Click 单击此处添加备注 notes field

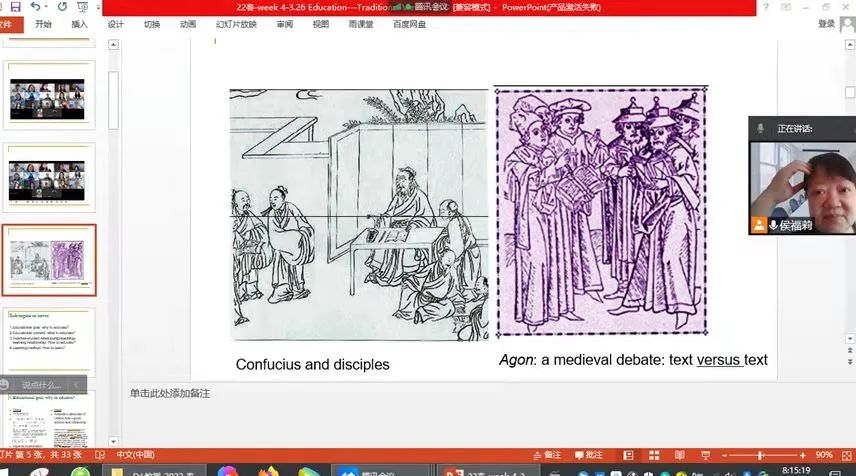pos(170,393)
